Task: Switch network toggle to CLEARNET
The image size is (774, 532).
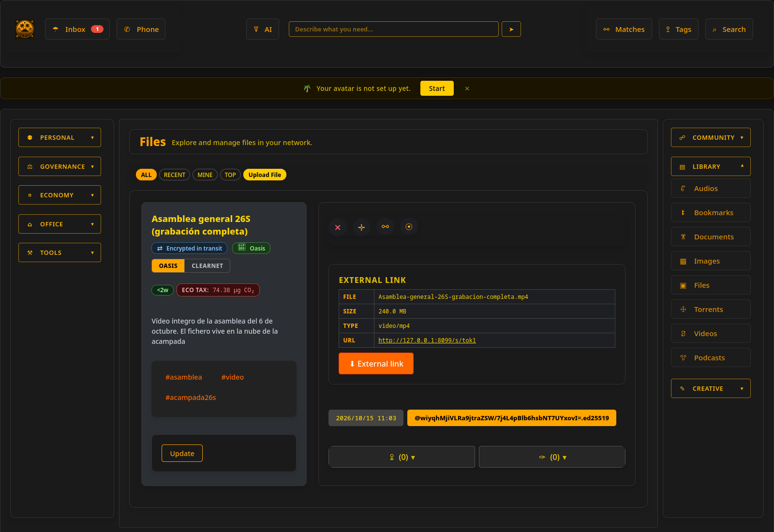Action: (207, 266)
